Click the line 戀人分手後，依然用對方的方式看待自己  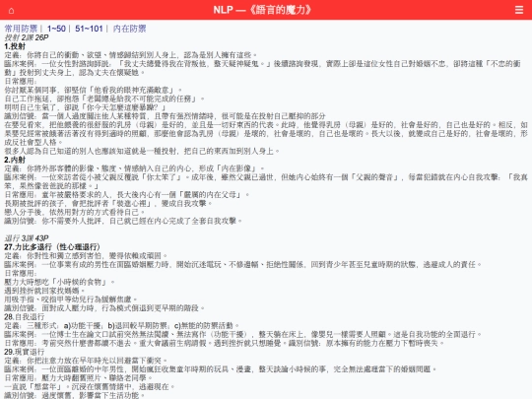(x=74, y=212)
